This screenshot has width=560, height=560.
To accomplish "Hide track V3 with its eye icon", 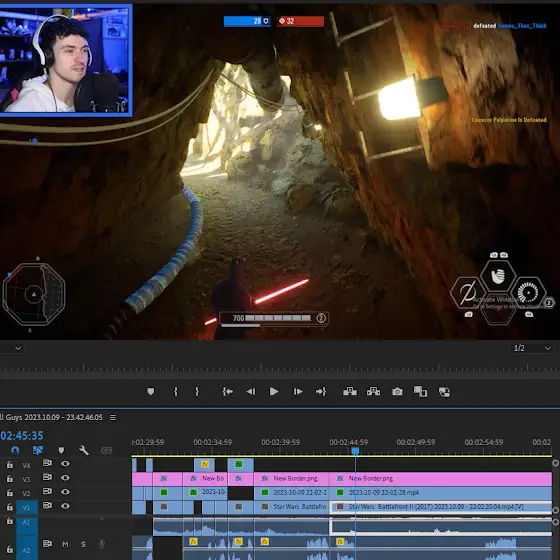I will coord(65,478).
